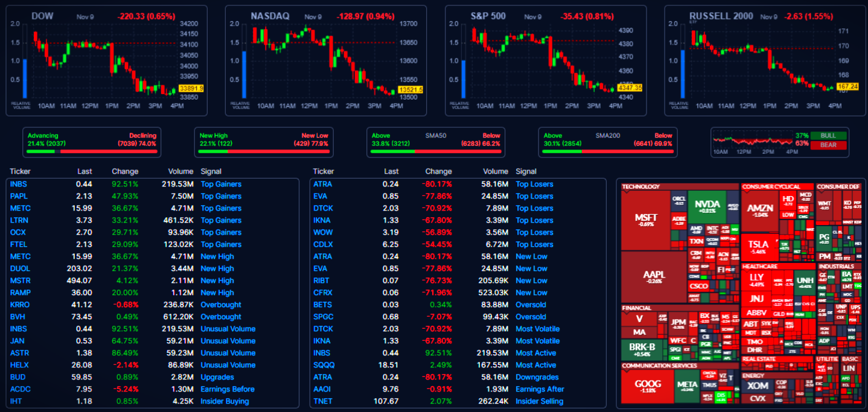Select the red BEAR label

tap(829, 145)
